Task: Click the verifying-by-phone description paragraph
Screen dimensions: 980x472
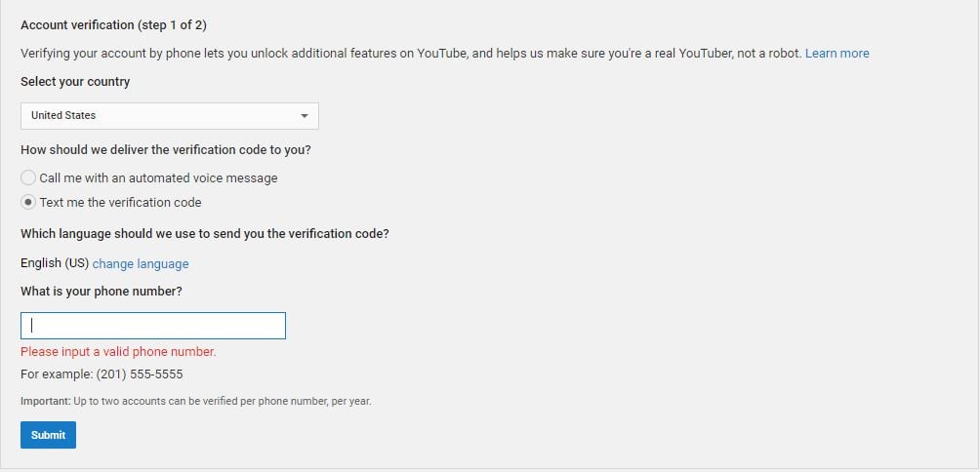Action: (411, 54)
